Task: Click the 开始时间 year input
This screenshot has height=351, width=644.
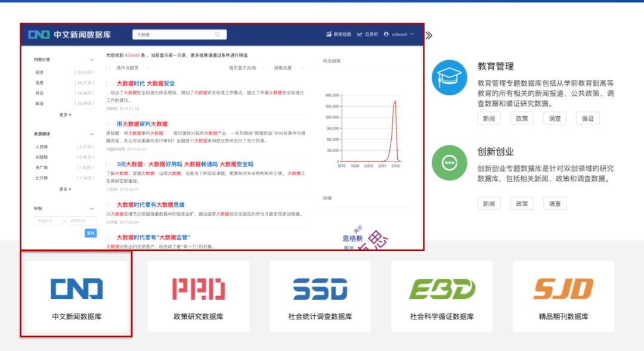Action: tap(48, 221)
